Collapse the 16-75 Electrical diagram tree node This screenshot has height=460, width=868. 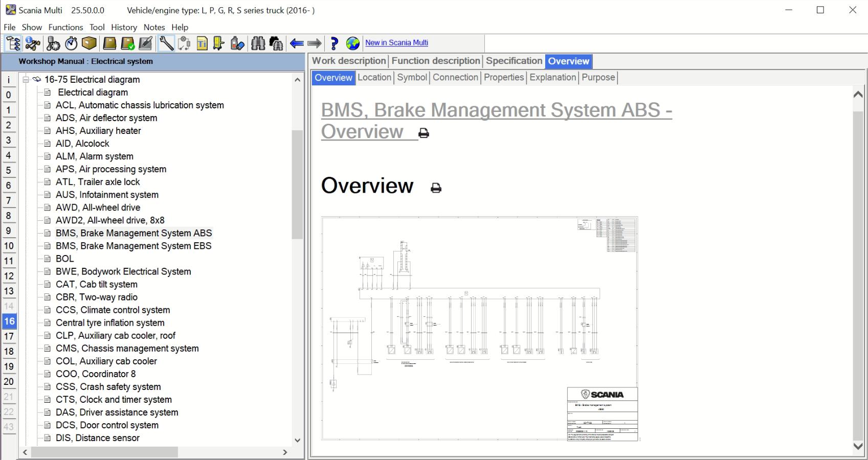[26, 80]
